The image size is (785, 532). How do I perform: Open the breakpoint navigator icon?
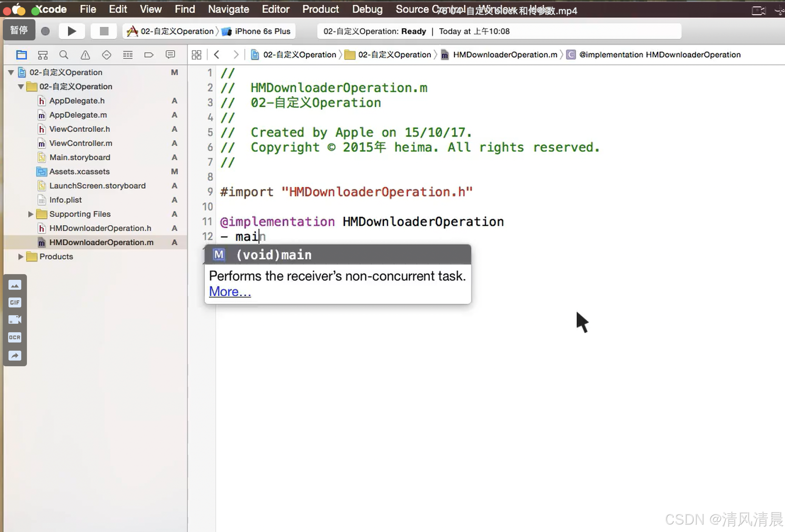(149, 55)
